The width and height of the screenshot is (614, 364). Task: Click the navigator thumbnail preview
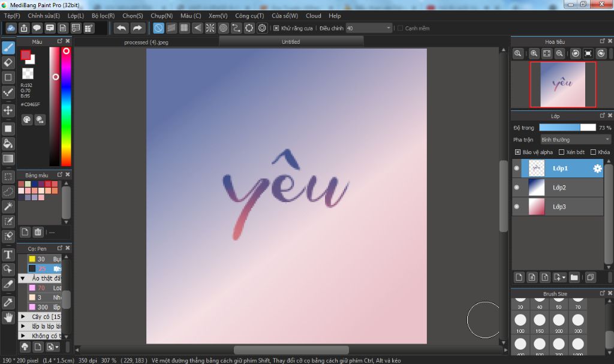pyautogui.click(x=562, y=84)
